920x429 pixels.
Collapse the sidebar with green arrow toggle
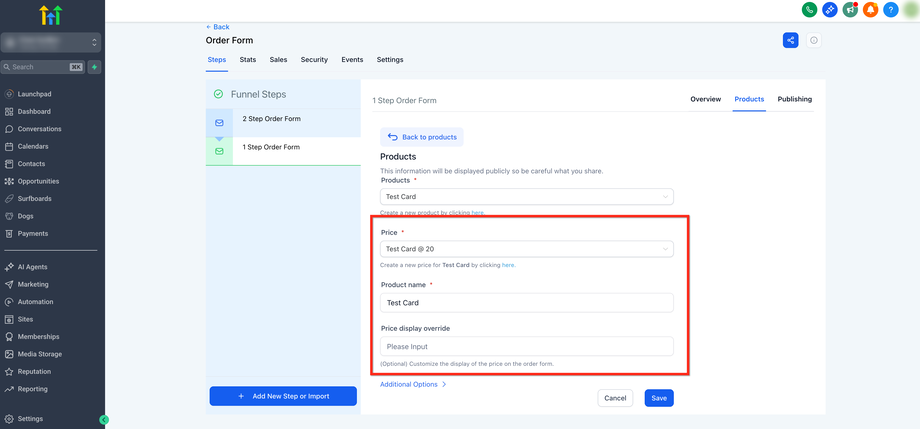point(104,420)
